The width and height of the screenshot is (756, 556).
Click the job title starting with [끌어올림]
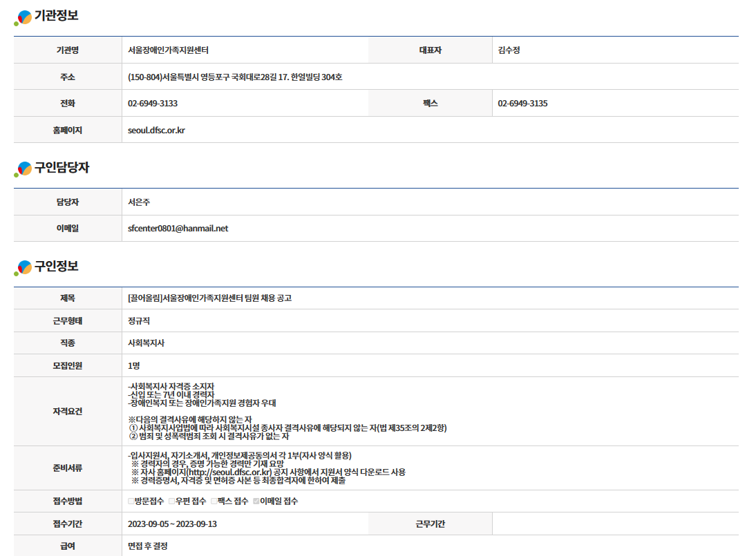point(209,298)
